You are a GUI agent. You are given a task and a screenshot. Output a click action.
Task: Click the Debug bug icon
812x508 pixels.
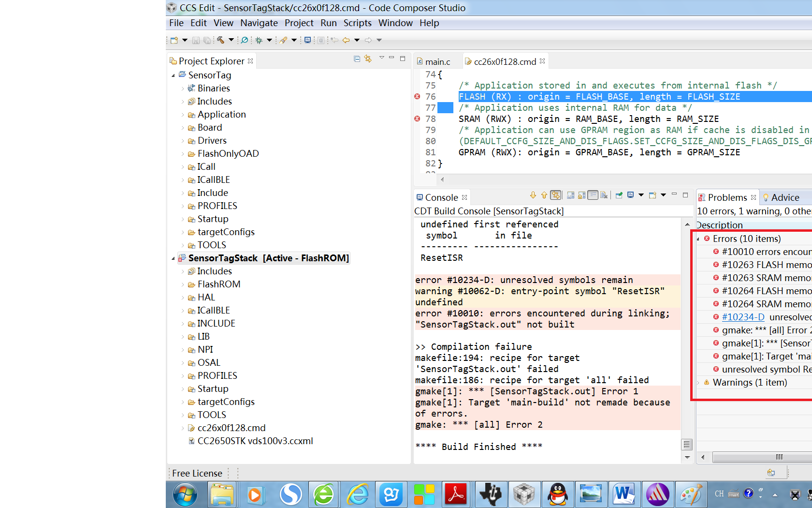pyautogui.click(x=259, y=40)
